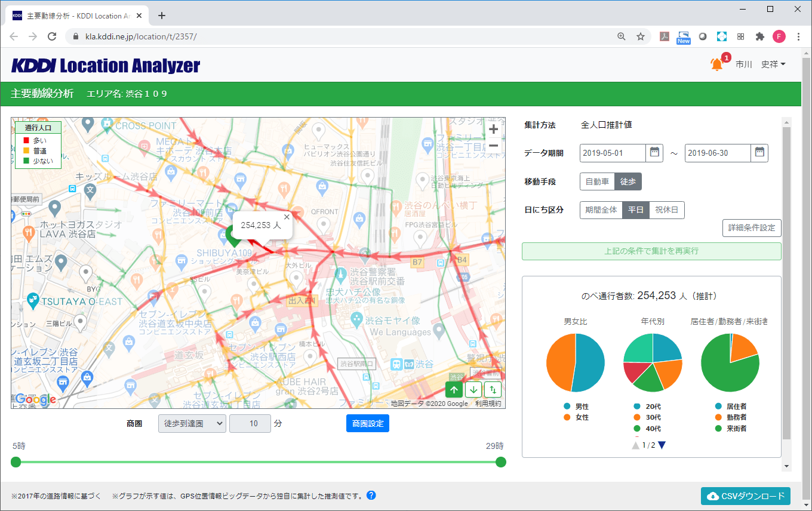Open the Chrome profile avatar F

[779, 36]
